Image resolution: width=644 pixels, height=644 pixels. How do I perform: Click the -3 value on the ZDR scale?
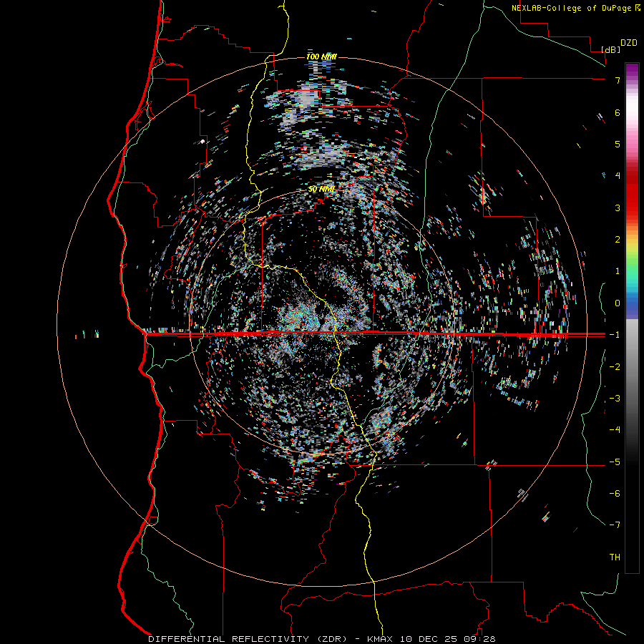coord(615,399)
